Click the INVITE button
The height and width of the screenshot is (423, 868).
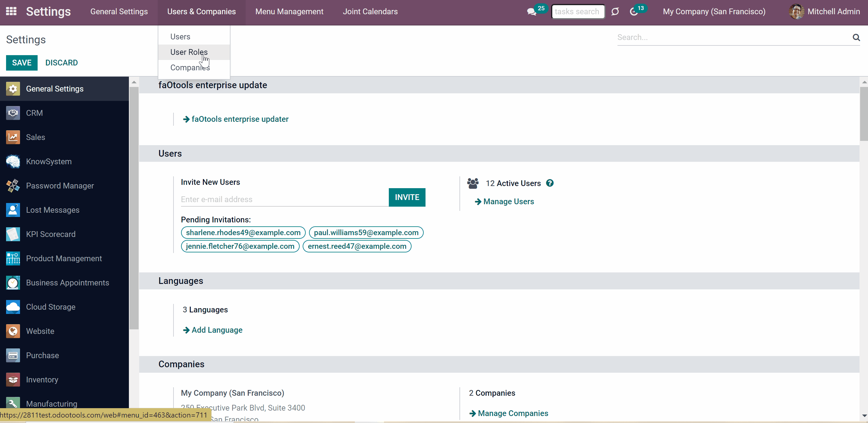click(407, 197)
